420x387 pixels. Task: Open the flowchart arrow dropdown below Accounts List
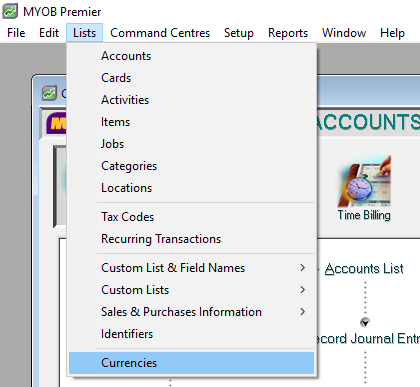pyautogui.click(x=365, y=322)
